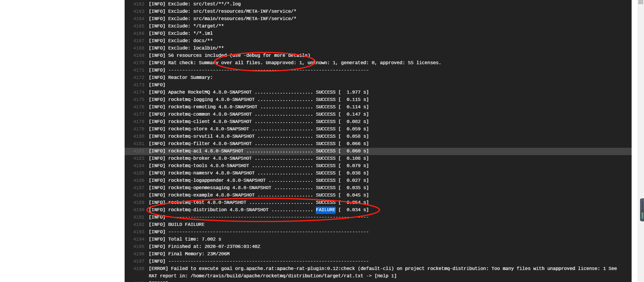Select log line number 4169
644x282 pixels.
click(139, 55)
